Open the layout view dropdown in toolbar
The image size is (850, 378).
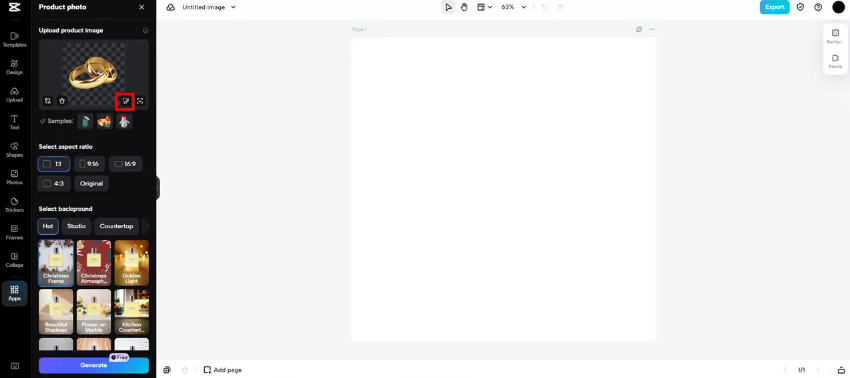point(484,8)
